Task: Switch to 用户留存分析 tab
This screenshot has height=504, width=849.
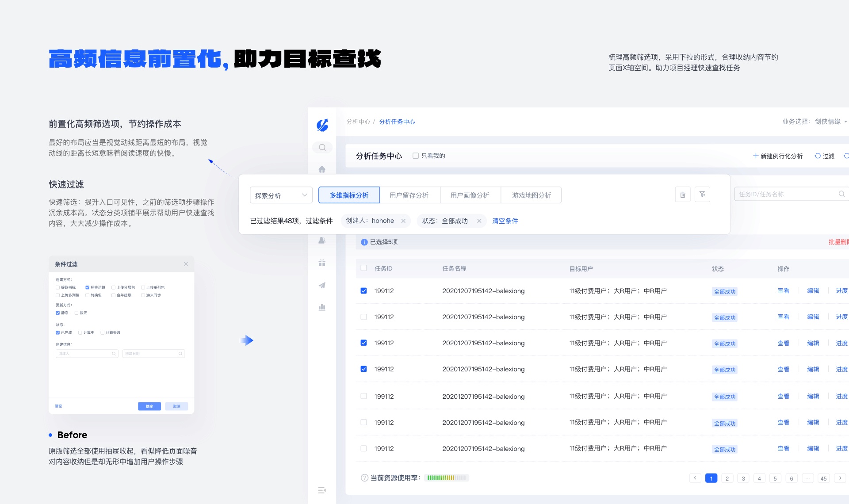Action: (x=409, y=195)
